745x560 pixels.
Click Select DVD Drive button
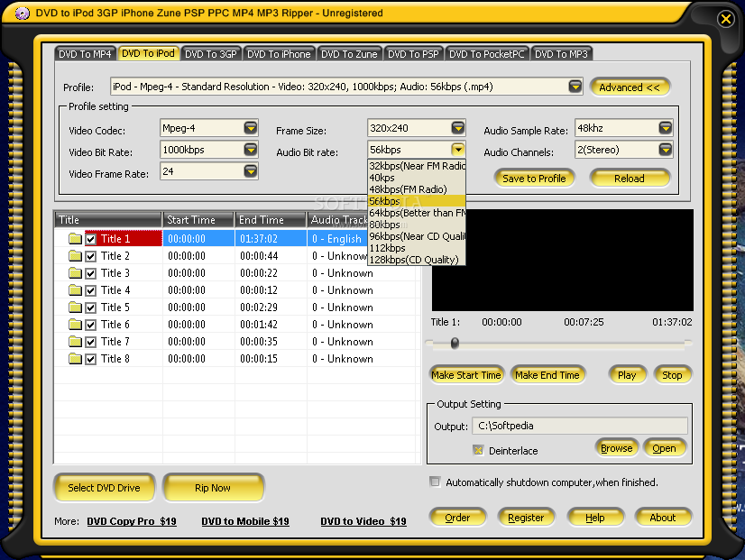(104, 488)
